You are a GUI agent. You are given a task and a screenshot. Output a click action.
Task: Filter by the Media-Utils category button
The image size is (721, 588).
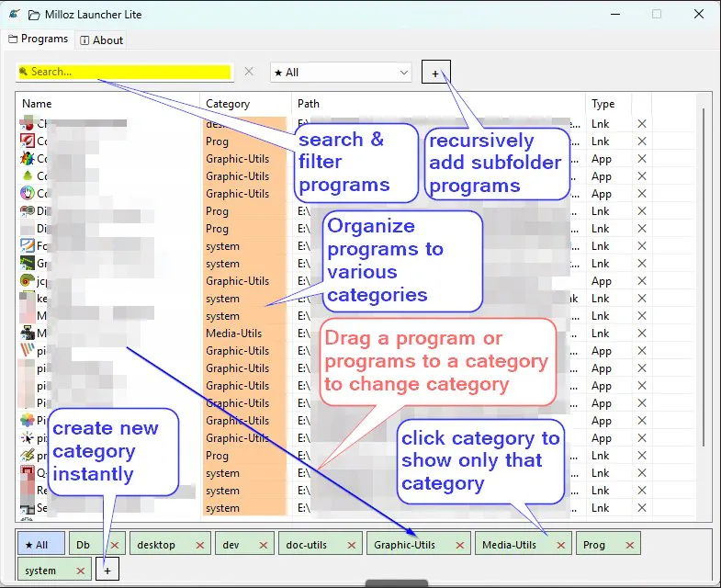(x=509, y=545)
